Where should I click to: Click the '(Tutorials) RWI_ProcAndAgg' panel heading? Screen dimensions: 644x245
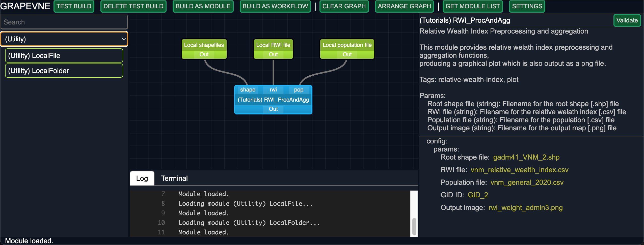click(x=465, y=20)
